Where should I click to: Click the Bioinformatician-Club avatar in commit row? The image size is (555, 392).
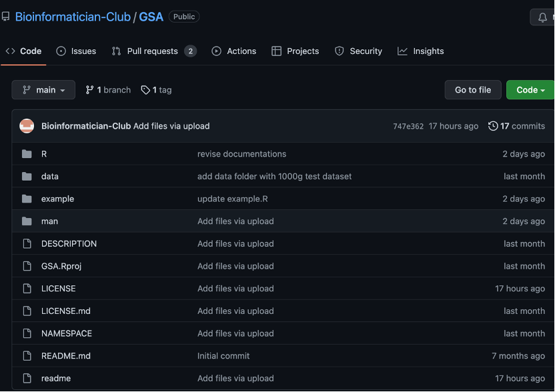click(x=27, y=126)
